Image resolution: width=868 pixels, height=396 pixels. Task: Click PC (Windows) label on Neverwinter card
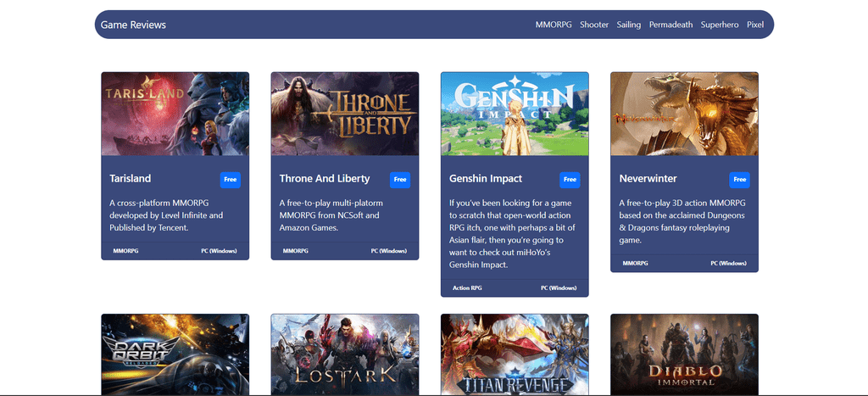[x=728, y=263]
